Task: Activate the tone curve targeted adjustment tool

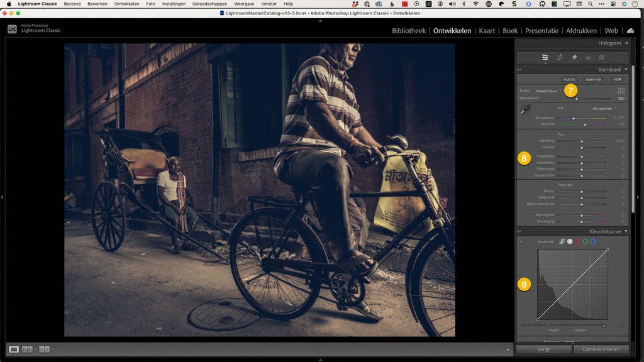Action: 521,242
